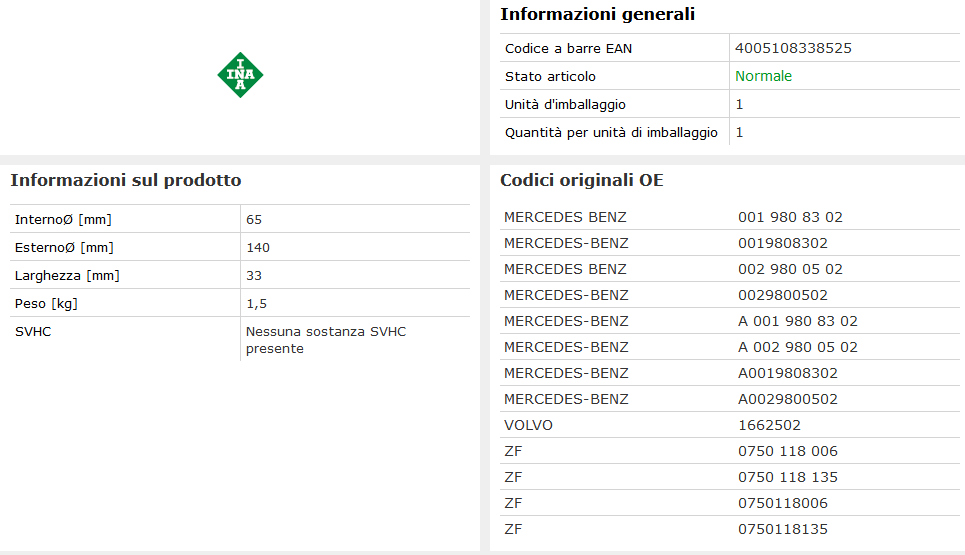Click the Informazioni sul prodotto heading
This screenshot has width=965, height=555.
tap(125, 180)
